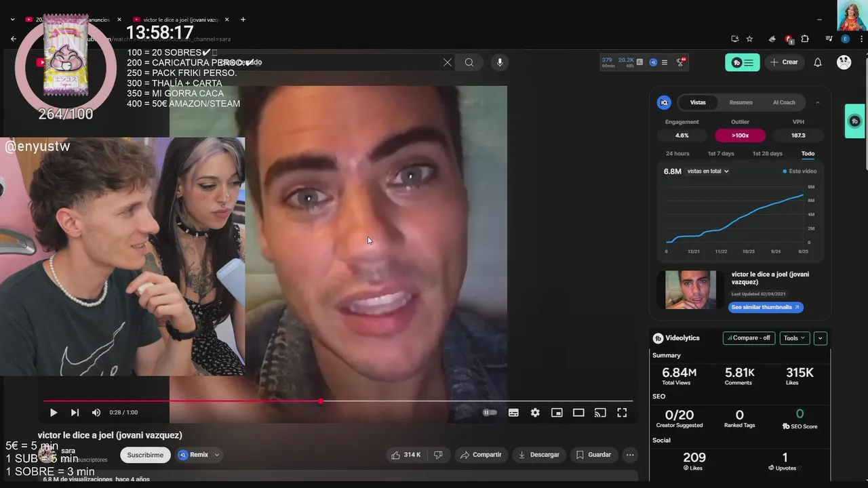Skip to next video
868x488 pixels.
pos(75,412)
